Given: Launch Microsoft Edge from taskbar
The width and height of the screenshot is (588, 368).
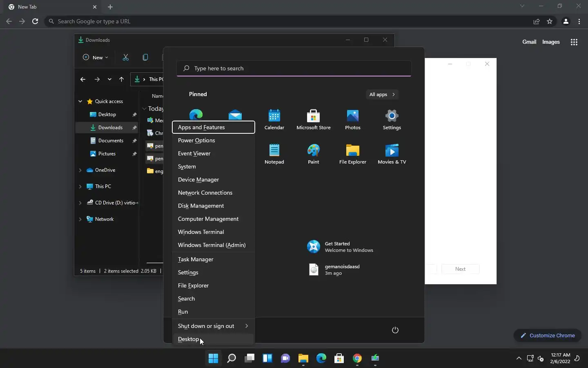Looking at the screenshot, I should pyautogui.click(x=321, y=359).
